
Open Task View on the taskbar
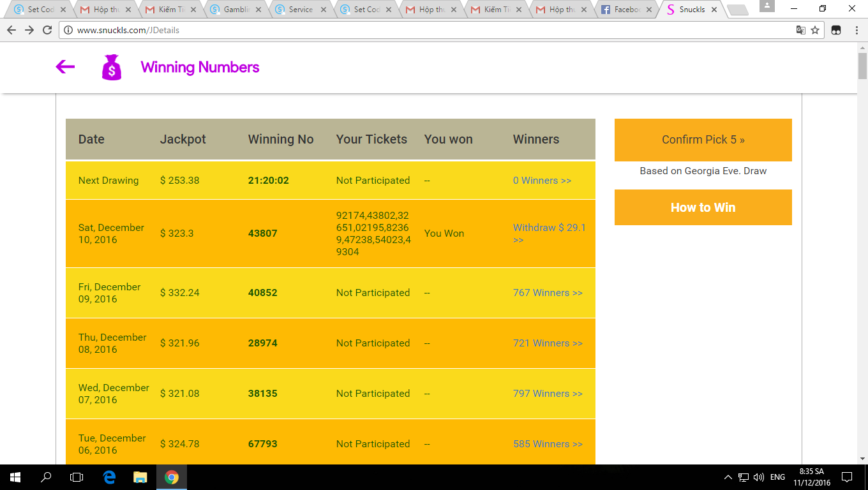[x=77, y=477]
